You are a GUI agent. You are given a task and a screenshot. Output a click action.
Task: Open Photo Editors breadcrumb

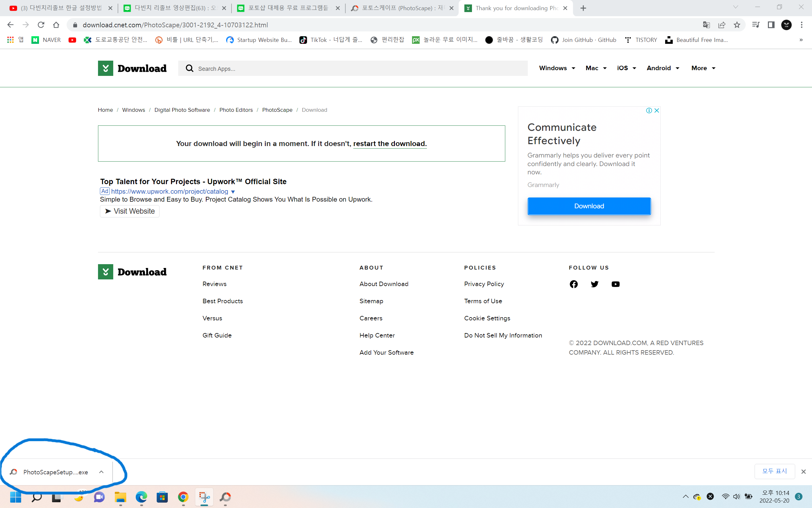(x=236, y=110)
